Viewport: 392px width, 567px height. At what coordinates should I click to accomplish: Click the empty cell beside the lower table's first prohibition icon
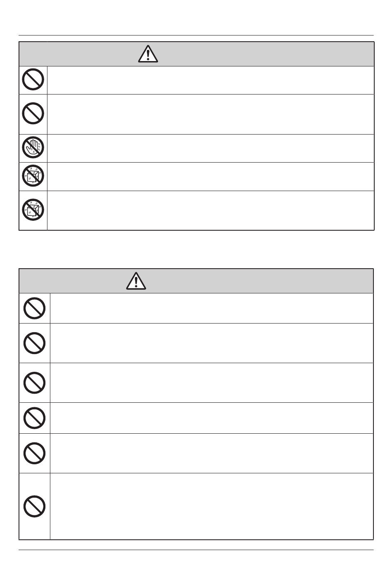point(211,308)
